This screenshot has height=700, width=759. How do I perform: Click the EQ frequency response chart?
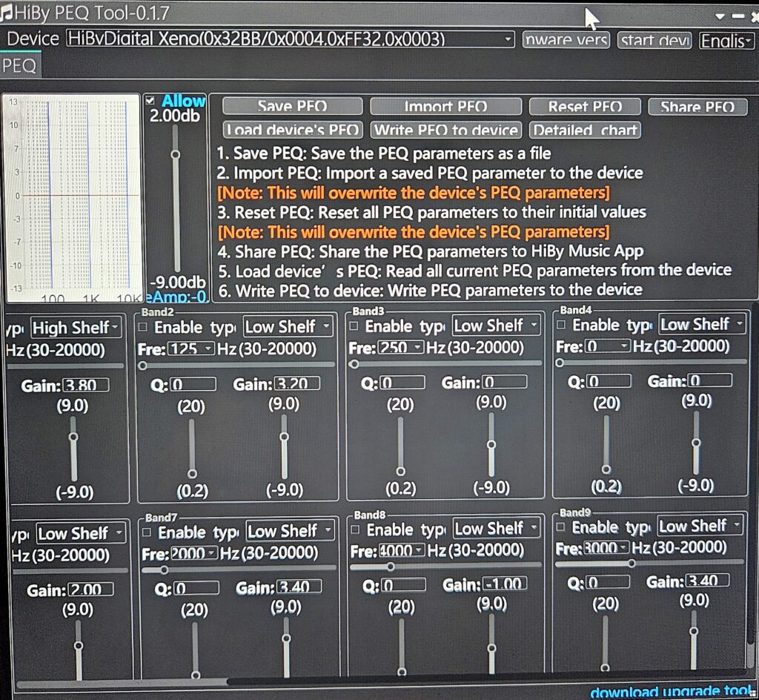[73, 197]
